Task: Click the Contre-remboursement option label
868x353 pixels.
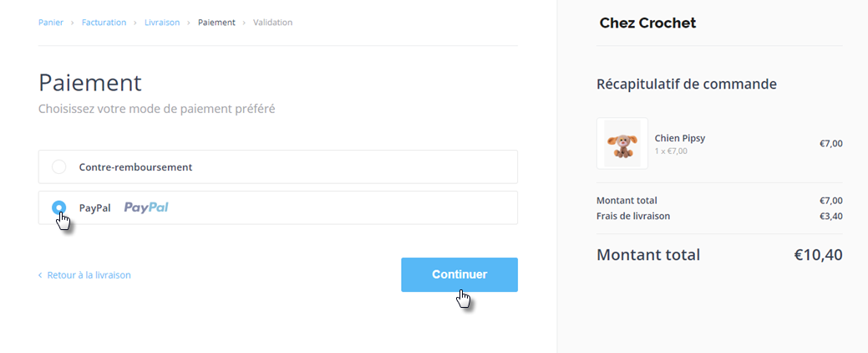Action: [135, 167]
